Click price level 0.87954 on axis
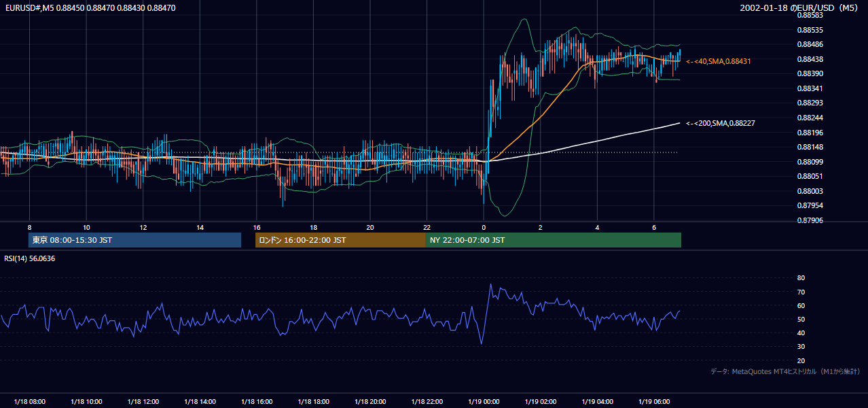This screenshot has width=868, height=408. 810,205
